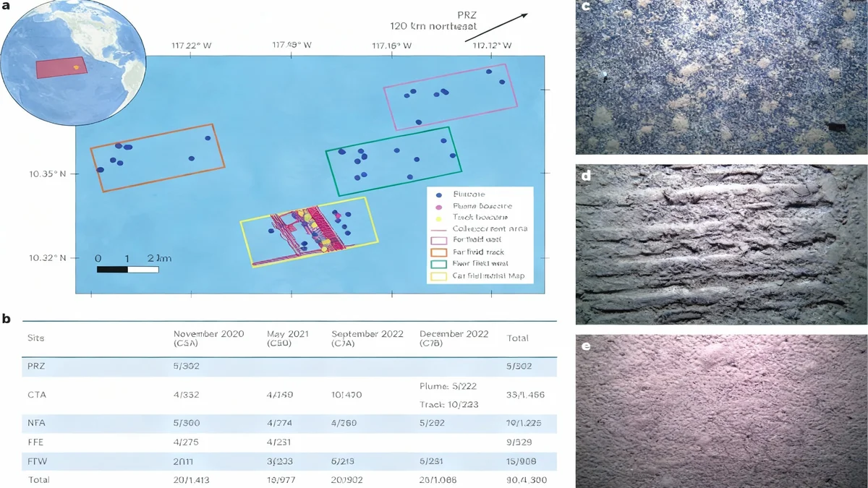Click the yellow dot legend marker
868x488 pixels.
point(439,217)
